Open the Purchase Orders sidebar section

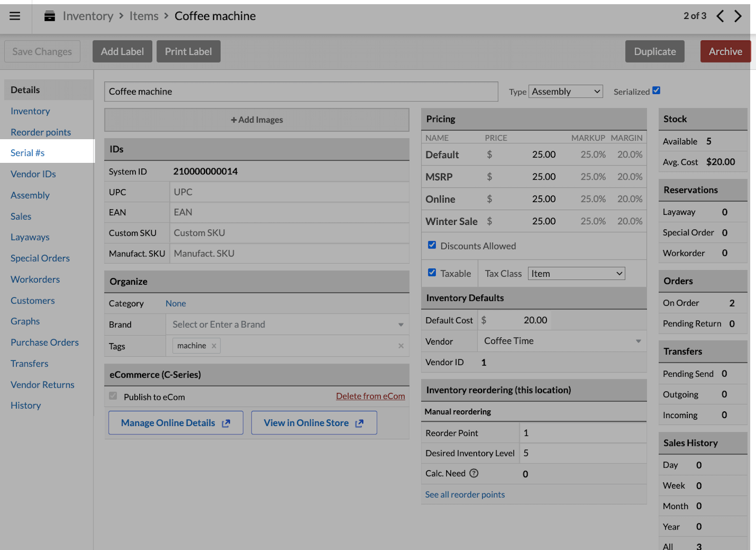click(45, 343)
